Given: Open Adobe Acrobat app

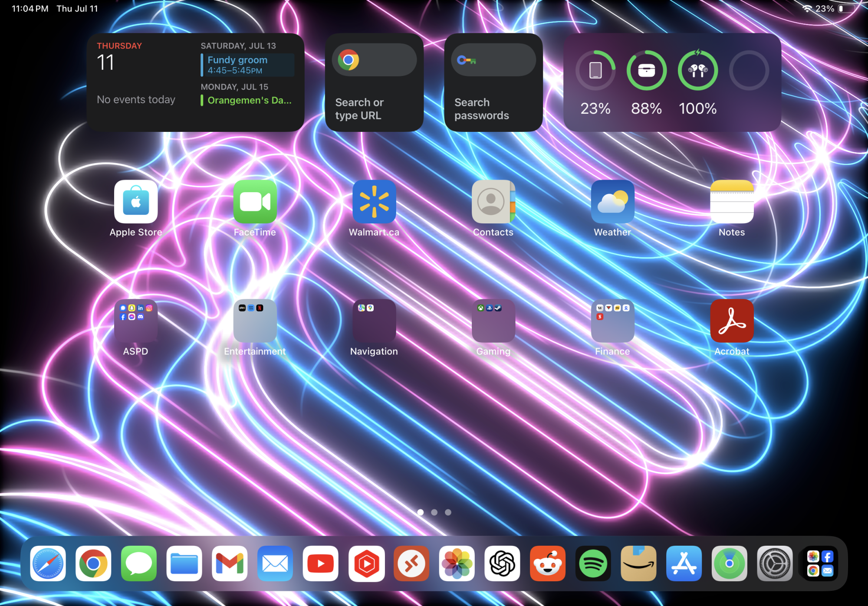Looking at the screenshot, I should [732, 321].
